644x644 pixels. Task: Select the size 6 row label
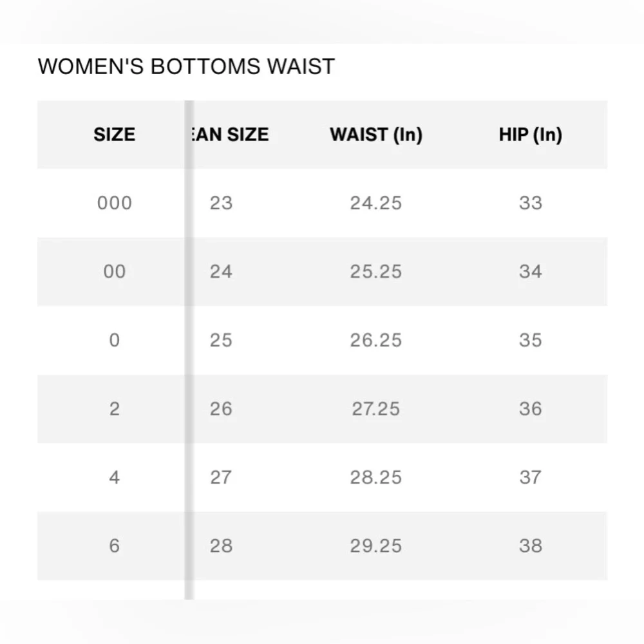tap(114, 546)
